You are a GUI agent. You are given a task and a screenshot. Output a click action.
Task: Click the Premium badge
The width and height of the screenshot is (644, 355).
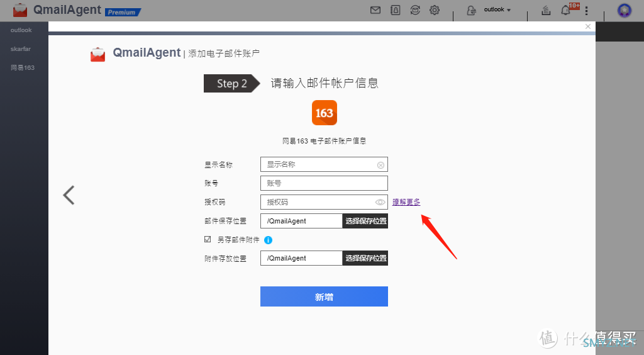click(x=123, y=13)
